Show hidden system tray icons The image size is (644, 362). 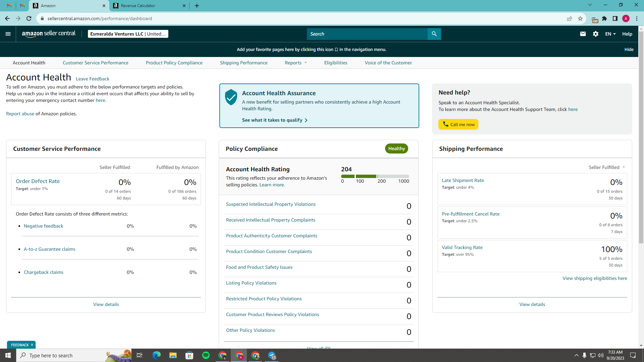point(576,355)
